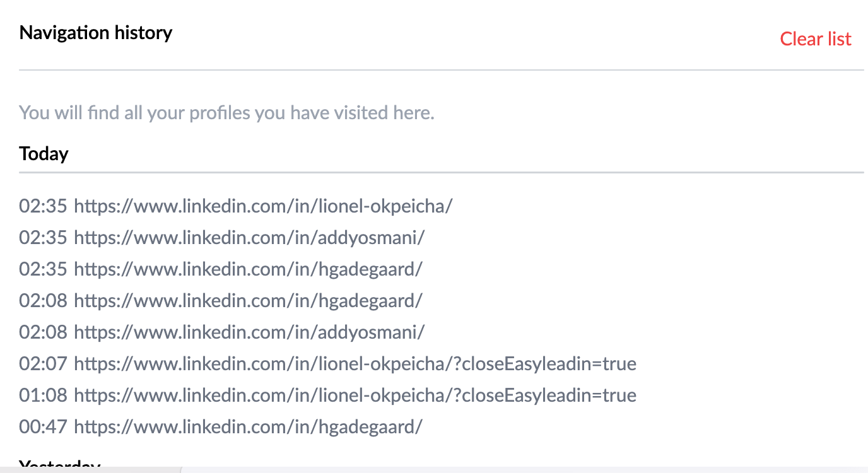Click the 01:08 timestamp entry
The height and width of the screenshot is (473, 868).
click(44, 395)
